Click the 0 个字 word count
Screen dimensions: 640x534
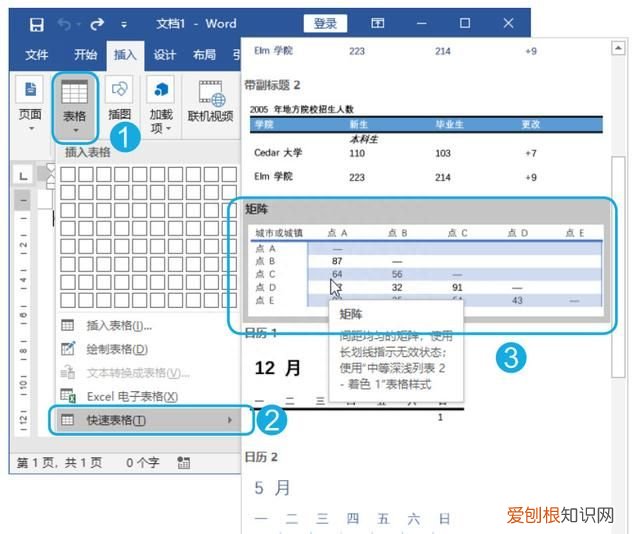coord(143,463)
